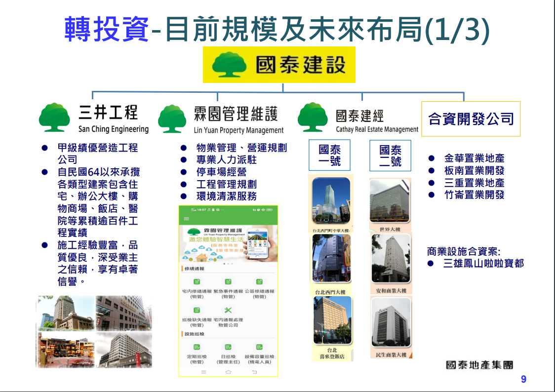This screenshot has width=555, height=392.
Task: Tap the 日巡檢 icon in the phone app
Action: click(x=228, y=347)
